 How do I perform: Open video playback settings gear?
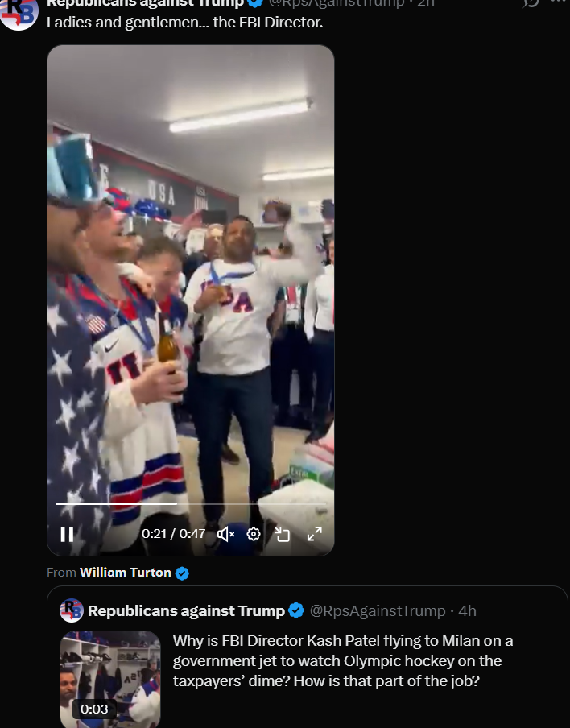click(254, 534)
